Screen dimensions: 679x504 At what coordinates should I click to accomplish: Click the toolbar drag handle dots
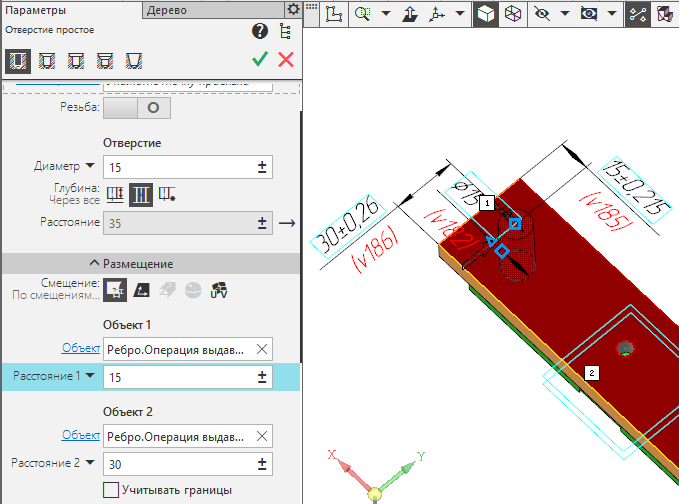point(311,7)
